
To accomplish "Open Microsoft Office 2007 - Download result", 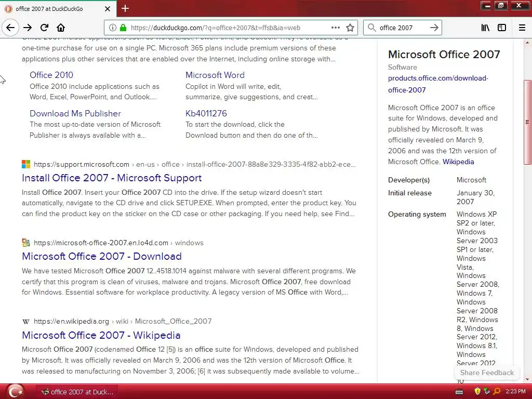I will (101, 256).
